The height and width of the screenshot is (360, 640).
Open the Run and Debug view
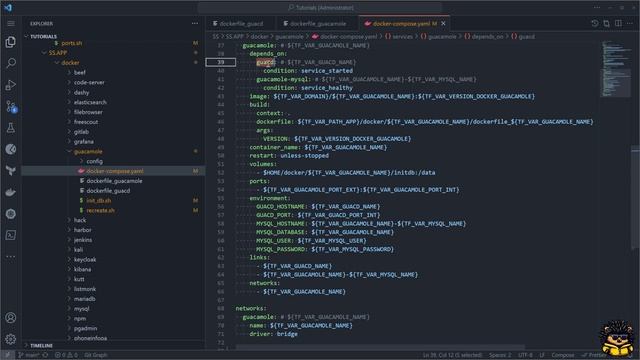tap(11, 84)
